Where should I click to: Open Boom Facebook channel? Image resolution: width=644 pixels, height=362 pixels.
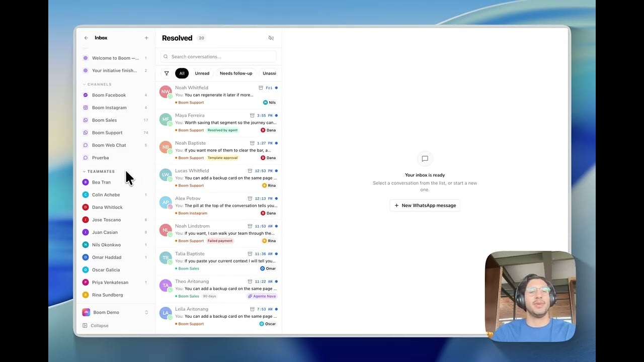pyautogui.click(x=115, y=95)
